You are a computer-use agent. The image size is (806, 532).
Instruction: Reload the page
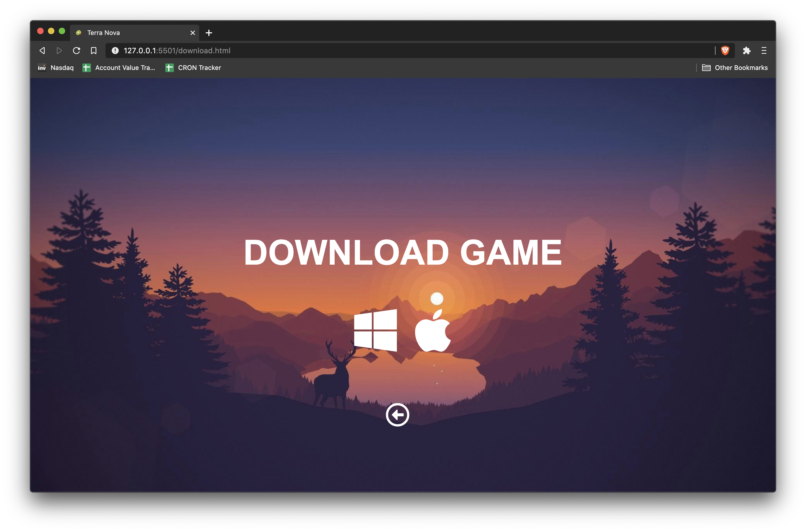pyautogui.click(x=76, y=51)
